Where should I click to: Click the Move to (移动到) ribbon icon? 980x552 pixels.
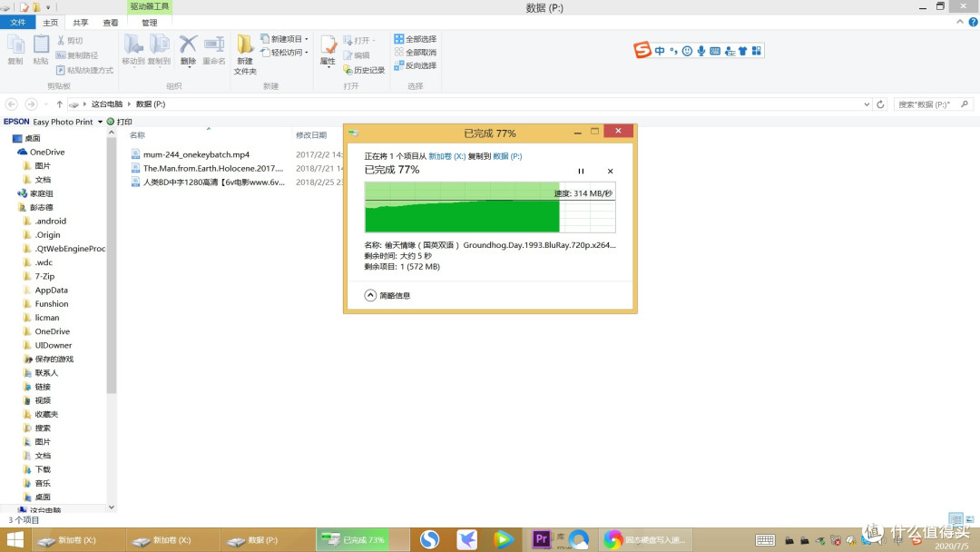click(133, 49)
